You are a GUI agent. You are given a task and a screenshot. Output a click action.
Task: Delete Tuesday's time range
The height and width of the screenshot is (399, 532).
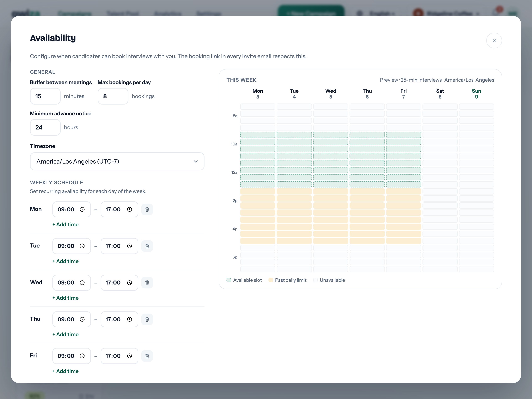(x=147, y=246)
